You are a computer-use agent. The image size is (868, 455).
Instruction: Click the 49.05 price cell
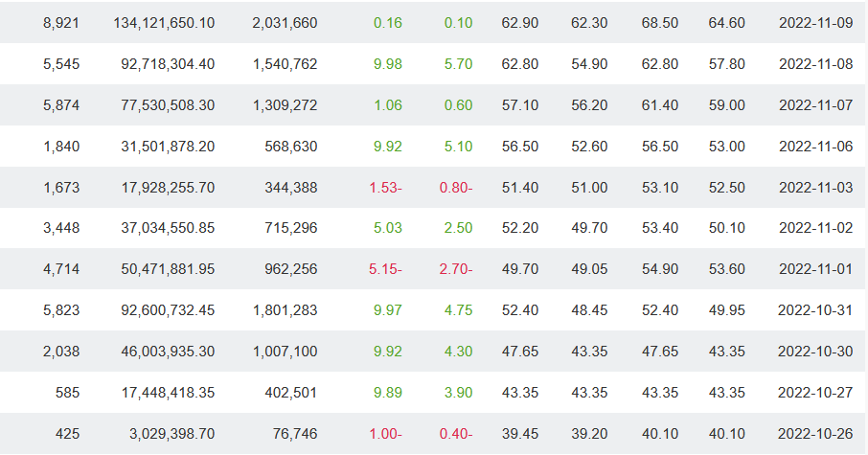pos(589,269)
